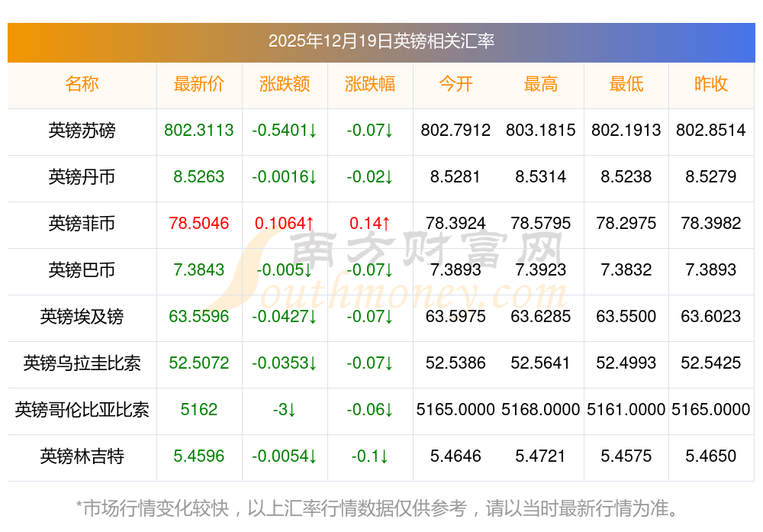
Task: Click the red 78.5046 latest price
Action: (x=199, y=224)
